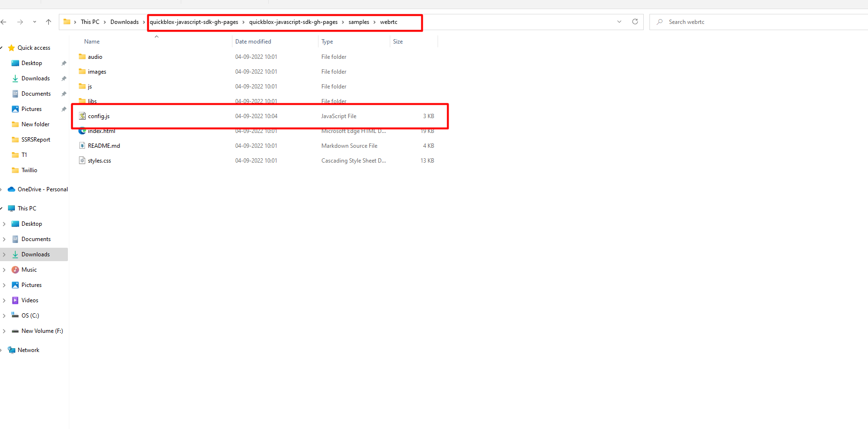The width and height of the screenshot is (868, 429).
Task: Select the index.html Edge file icon
Action: 82,131
